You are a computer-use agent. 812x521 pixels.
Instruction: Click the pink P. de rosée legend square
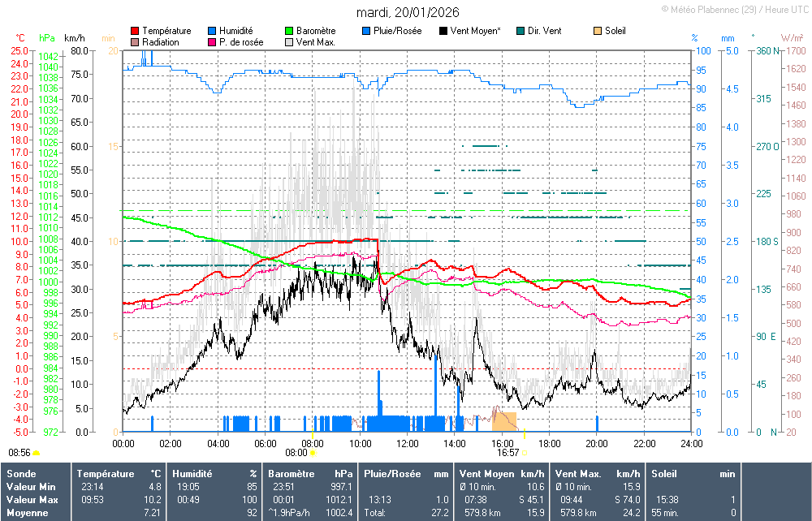213,42
